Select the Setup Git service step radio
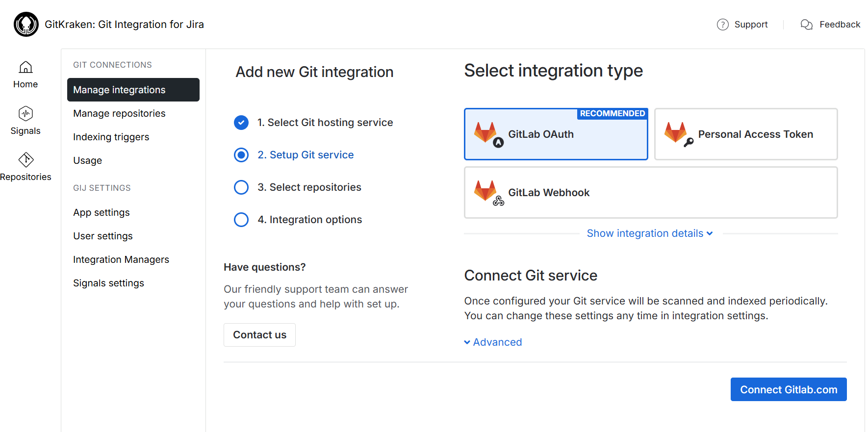Image resolution: width=868 pixels, height=432 pixels. pos(241,155)
